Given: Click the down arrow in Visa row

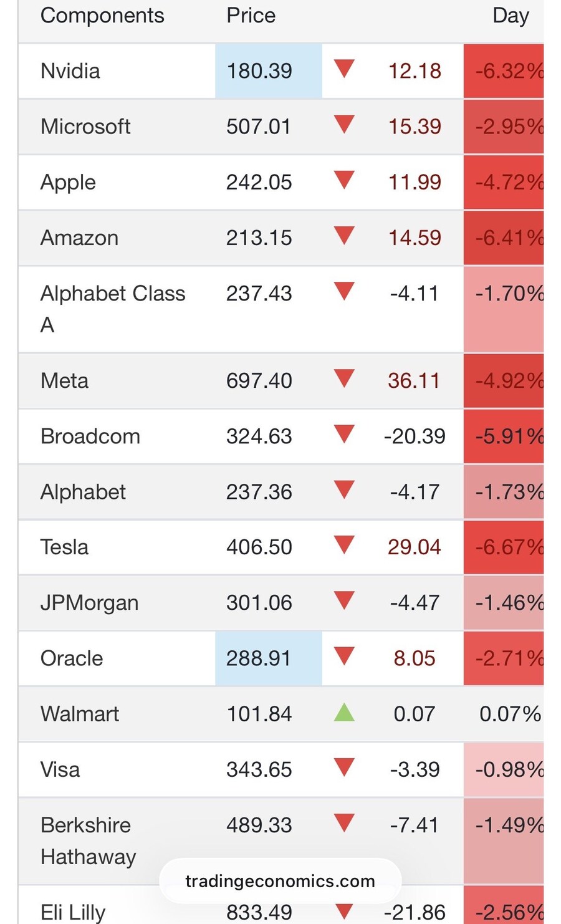Looking at the screenshot, I should tap(344, 768).
